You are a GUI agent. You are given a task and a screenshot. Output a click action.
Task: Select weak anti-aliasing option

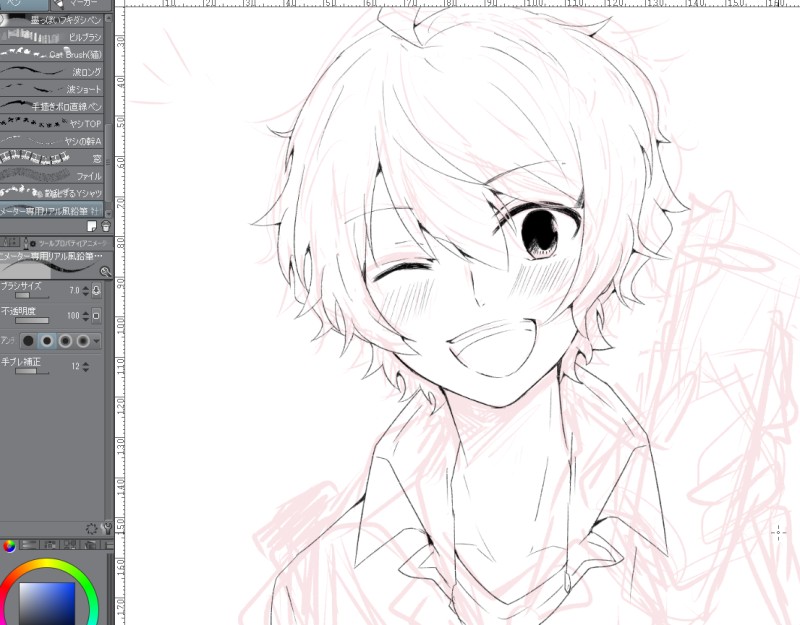(x=47, y=341)
